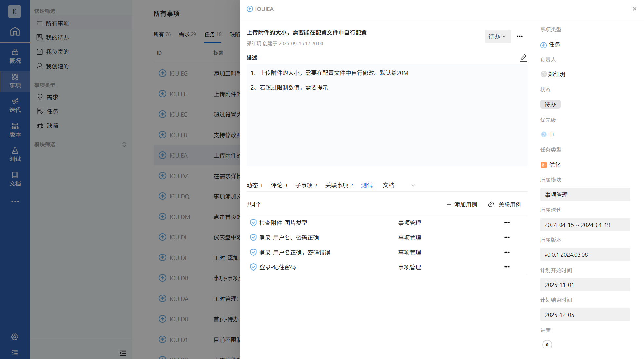Expand the 模块筛选 module filter
Viewport: 644px width, 359px height.
pyautogui.click(x=124, y=144)
